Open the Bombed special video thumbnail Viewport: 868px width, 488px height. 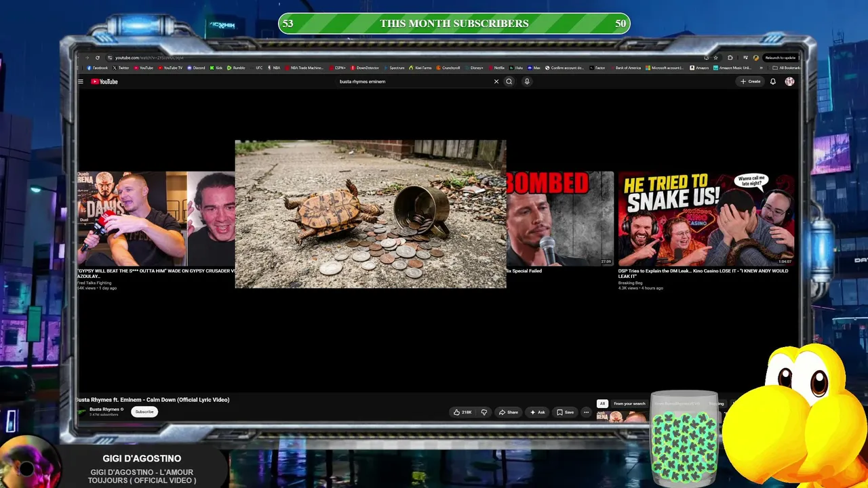coord(560,218)
